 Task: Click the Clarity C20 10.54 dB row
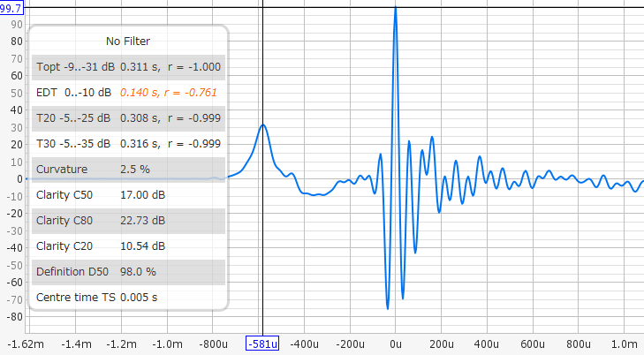128,245
